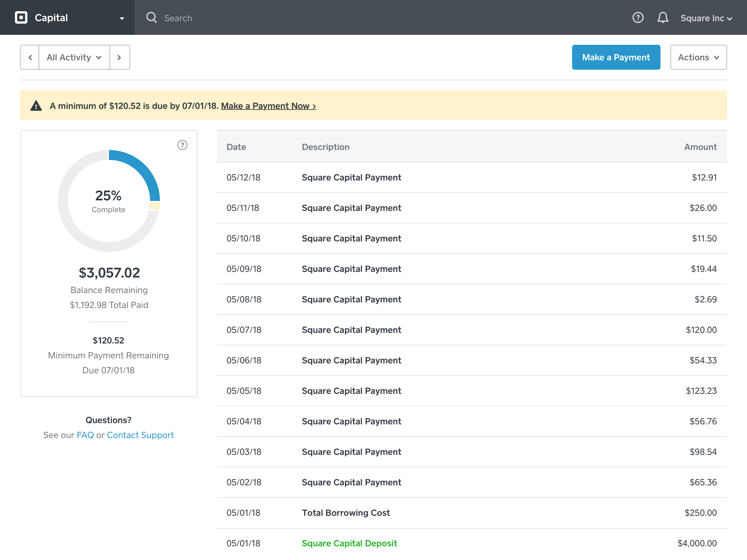Select the 05/04/18 payment date cell

pos(244,421)
